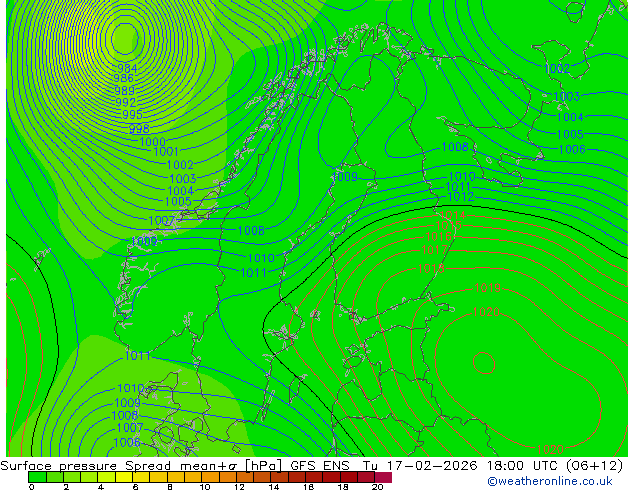The height and width of the screenshot is (490, 634).
Task: Click the 984 isobar label
Action: [x=127, y=68]
